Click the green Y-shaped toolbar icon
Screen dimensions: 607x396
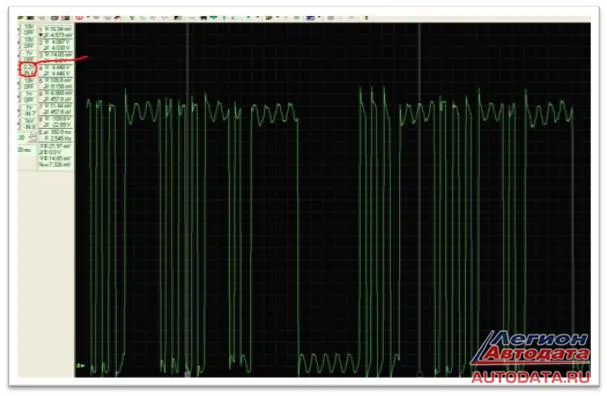point(132,18)
